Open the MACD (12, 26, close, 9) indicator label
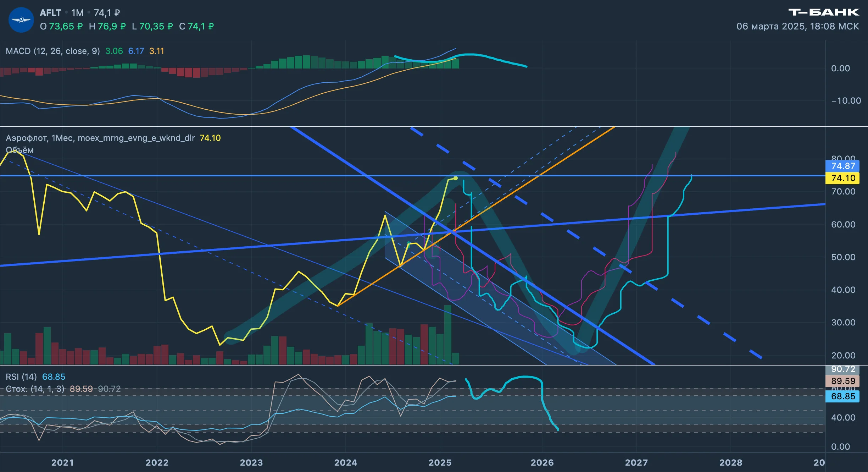 53,51
